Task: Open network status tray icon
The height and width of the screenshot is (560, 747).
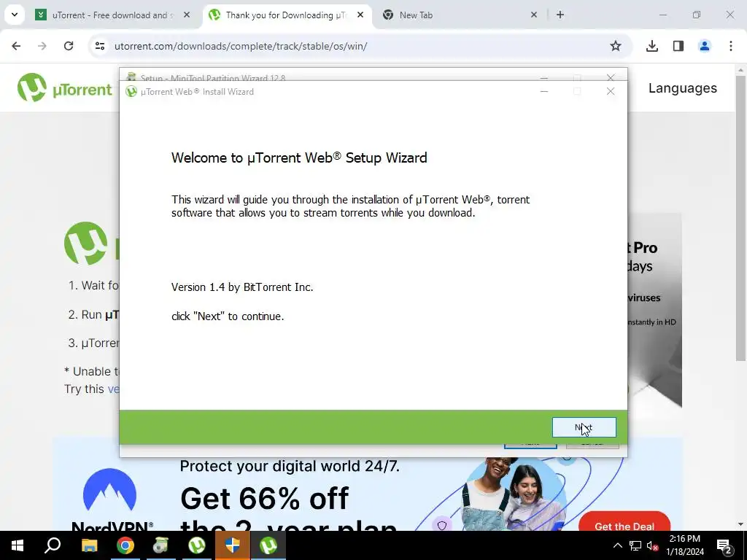Action: click(635, 545)
